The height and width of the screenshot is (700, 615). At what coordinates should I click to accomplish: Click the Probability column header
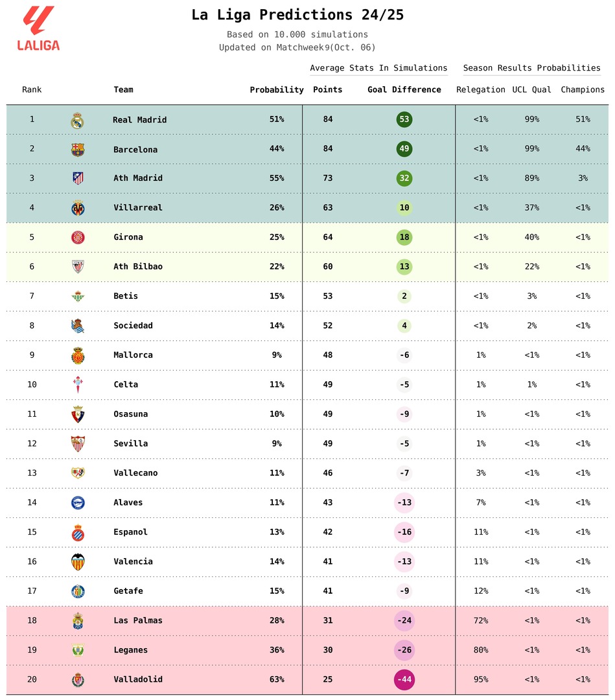[277, 90]
